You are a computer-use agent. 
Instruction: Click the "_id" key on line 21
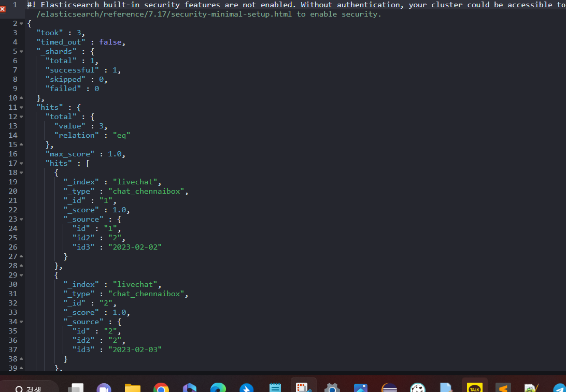[x=74, y=200]
